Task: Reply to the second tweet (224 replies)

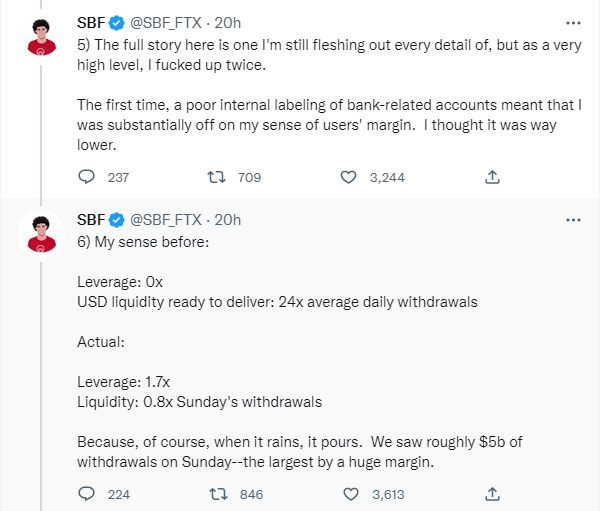Action: [87, 493]
